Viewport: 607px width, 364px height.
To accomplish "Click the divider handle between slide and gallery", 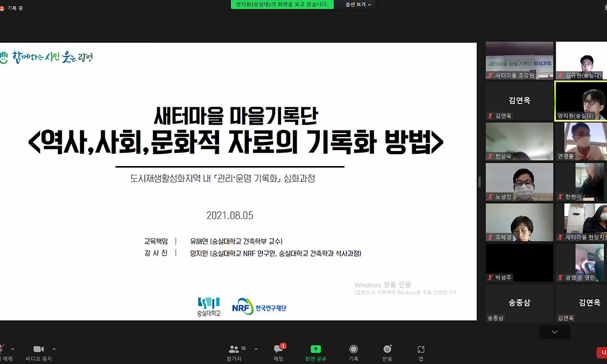I will click(479, 182).
